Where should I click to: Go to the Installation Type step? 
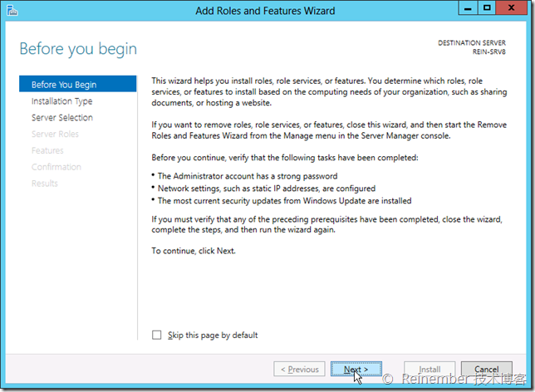click(61, 101)
